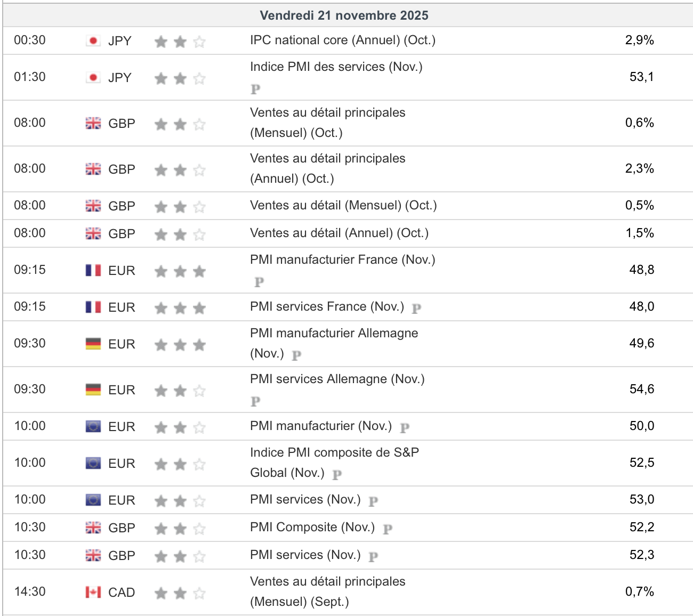Open Ventes au détail (Annuel) (Oct.) event
The width and height of the screenshot is (693, 616).
339,233
